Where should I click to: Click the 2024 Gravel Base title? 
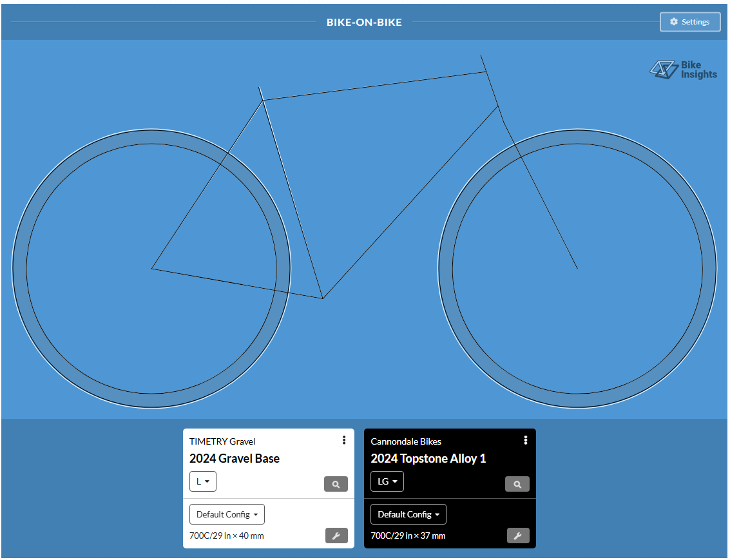click(234, 459)
